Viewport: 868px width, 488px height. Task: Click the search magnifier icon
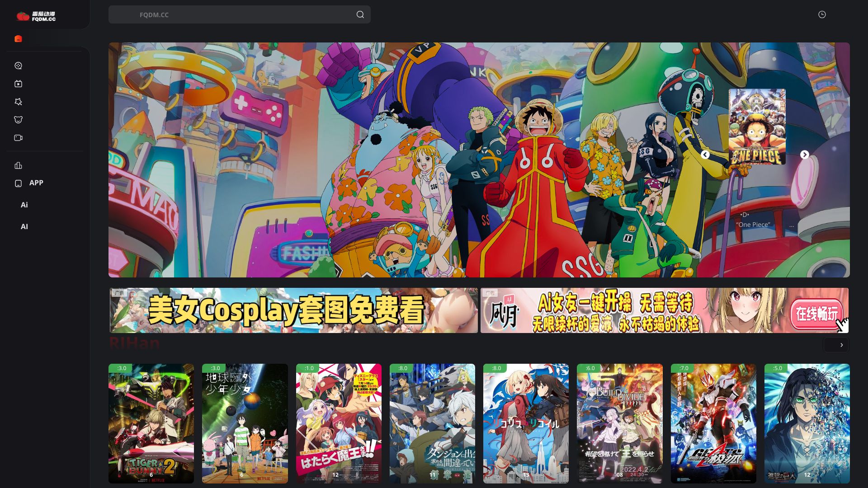[360, 14]
